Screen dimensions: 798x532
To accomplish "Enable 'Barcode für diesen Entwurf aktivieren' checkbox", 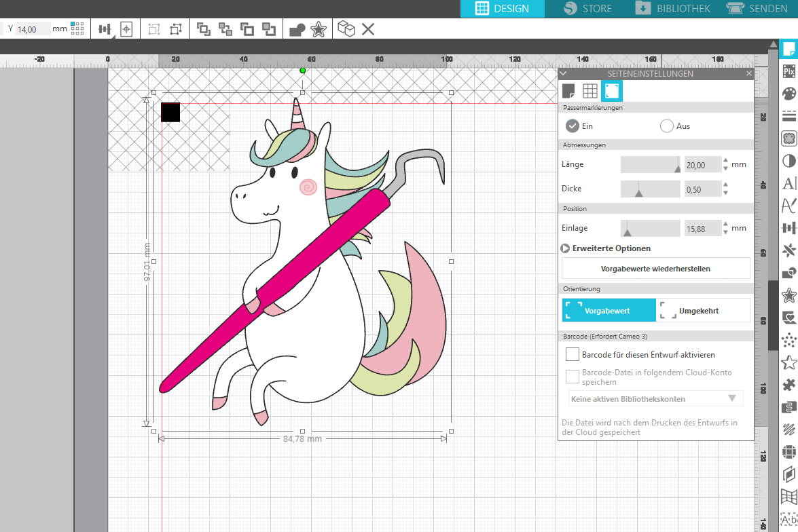I will [x=573, y=354].
